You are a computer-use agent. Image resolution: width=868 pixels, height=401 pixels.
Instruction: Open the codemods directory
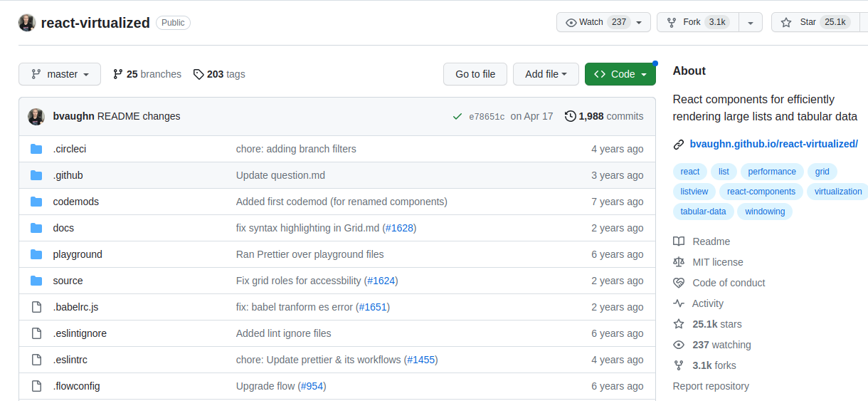click(76, 202)
